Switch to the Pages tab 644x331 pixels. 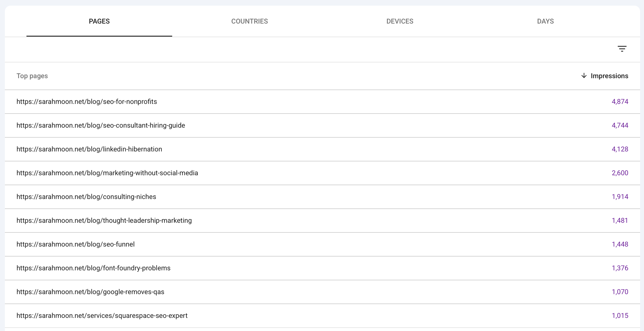click(x=99, y=21)
